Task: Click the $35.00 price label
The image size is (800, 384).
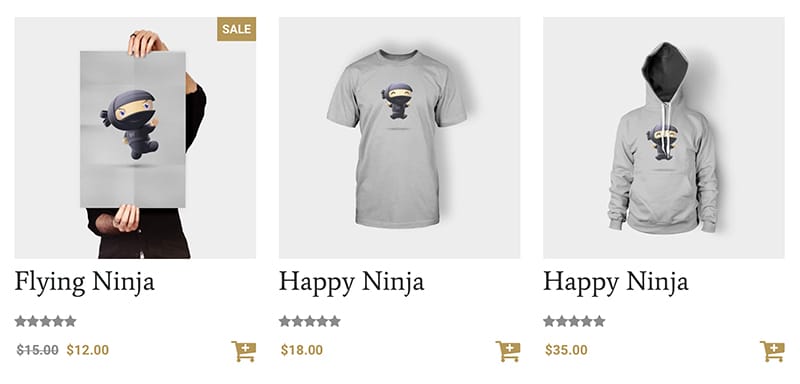Action: pyautogui.click(x=566, y=350)
